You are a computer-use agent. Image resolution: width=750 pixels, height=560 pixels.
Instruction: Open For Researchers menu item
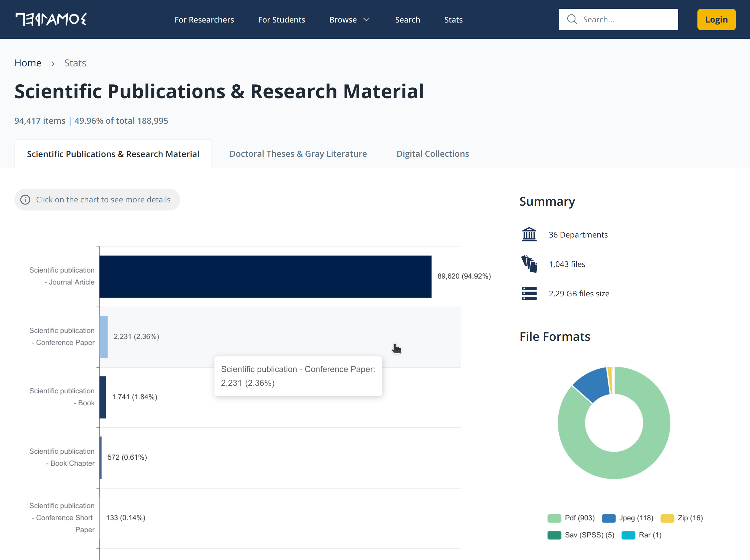click(x=204, y=20)
